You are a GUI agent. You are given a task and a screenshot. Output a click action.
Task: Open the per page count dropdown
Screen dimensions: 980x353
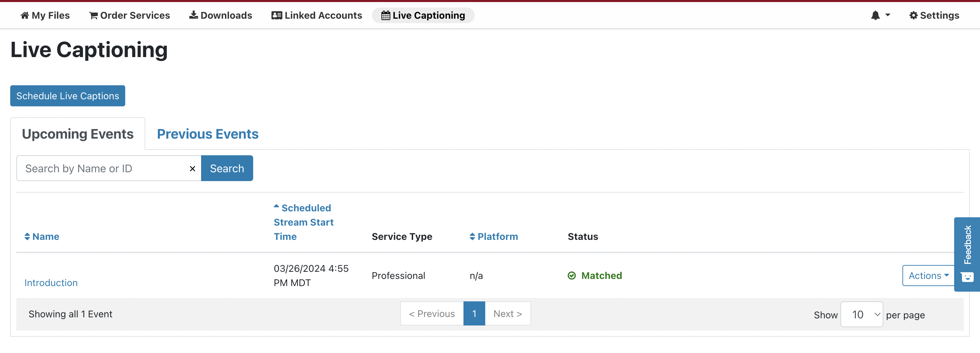(x=861, y=314)
